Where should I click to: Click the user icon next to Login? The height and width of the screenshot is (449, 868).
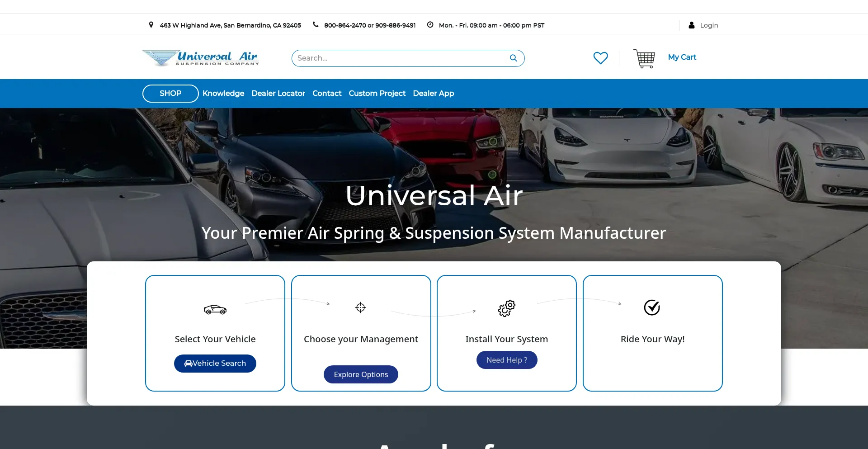[x=692, y=25]
